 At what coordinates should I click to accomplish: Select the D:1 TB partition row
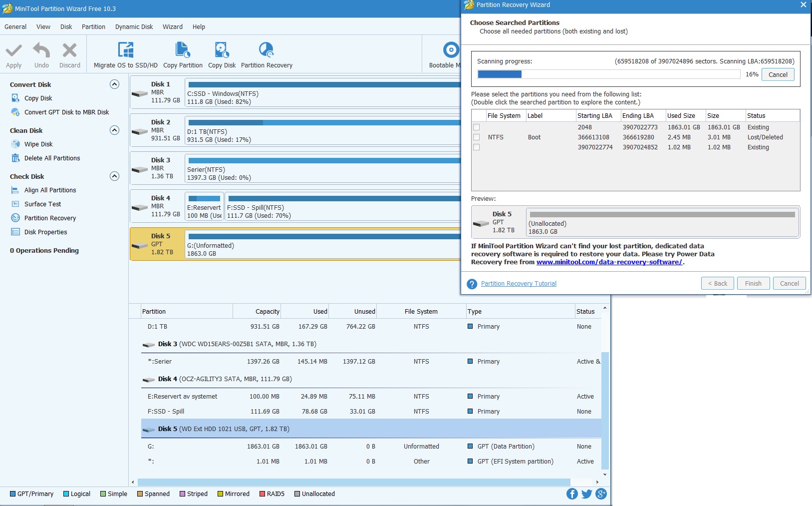pos(371,327)
